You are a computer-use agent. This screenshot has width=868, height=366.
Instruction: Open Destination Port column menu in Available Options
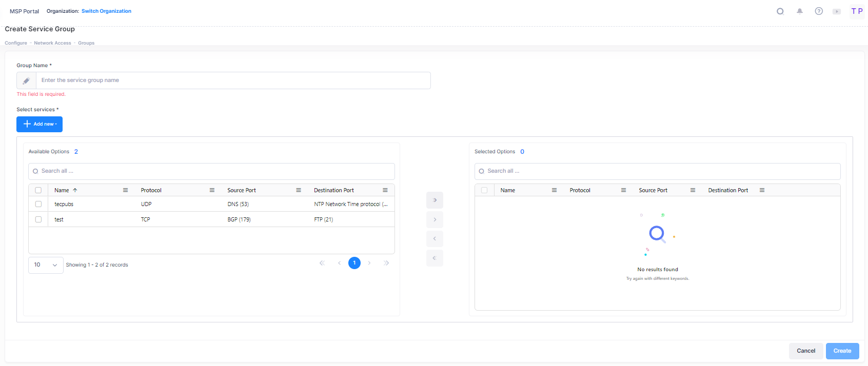click(385, 190)
